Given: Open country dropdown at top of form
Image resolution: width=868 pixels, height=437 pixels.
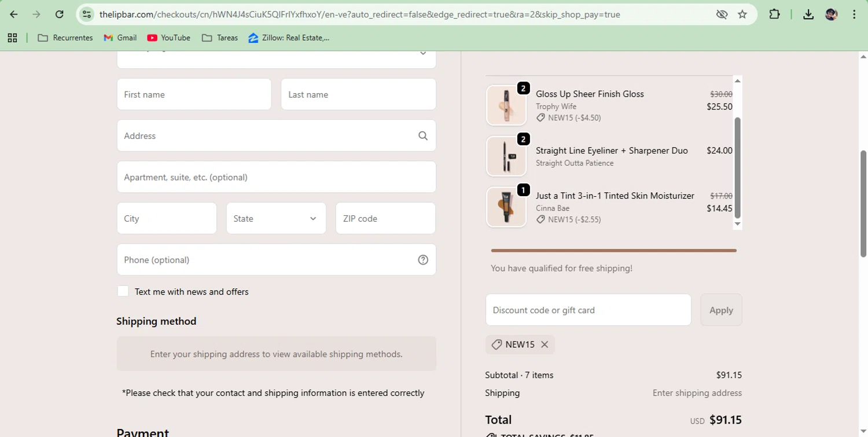Looking at the screenshot, I should tap(277, 59).
